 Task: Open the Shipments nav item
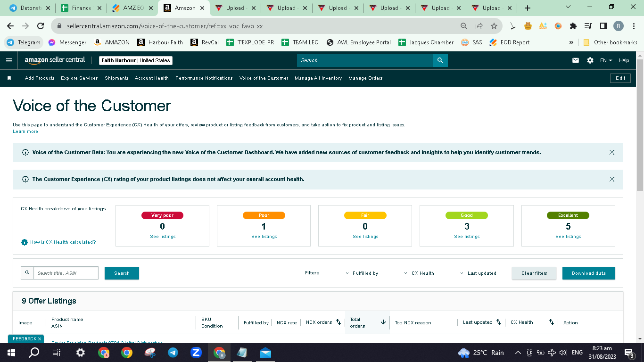116,78
